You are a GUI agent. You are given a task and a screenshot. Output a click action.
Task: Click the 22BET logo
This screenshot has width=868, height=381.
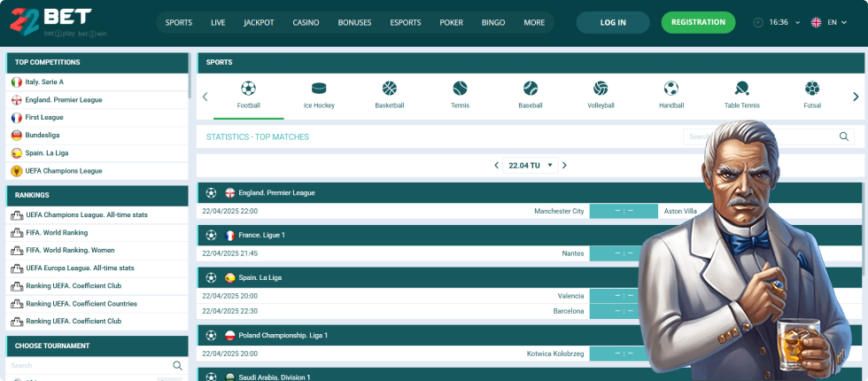(x=58, y=23)
